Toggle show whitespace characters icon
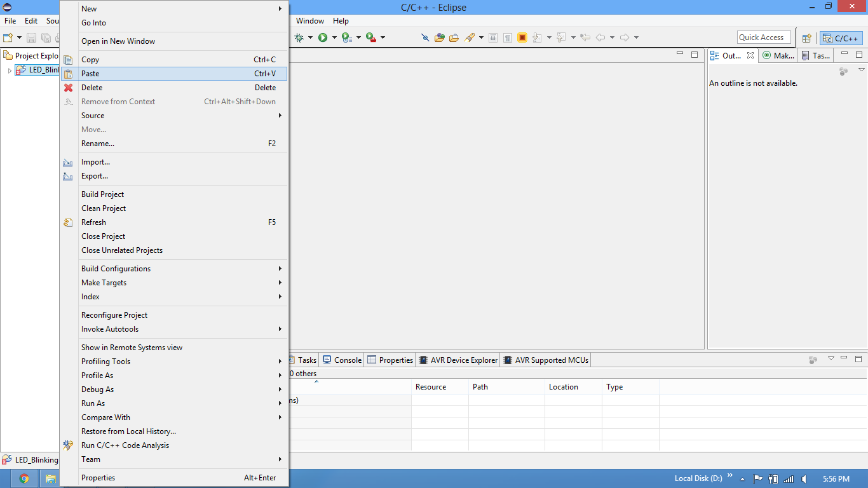Image resolution: width=868 pixels, height=488 pixels. (508, 37)
